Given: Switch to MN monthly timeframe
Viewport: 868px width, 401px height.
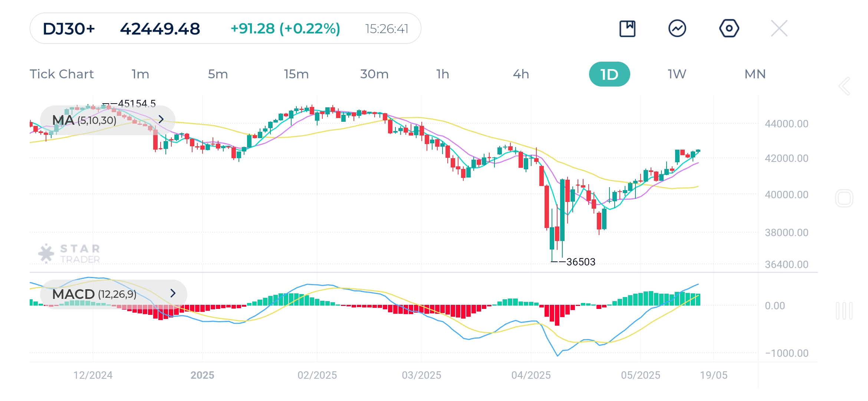Looking at the screenshot, I should tap(755, 74).
